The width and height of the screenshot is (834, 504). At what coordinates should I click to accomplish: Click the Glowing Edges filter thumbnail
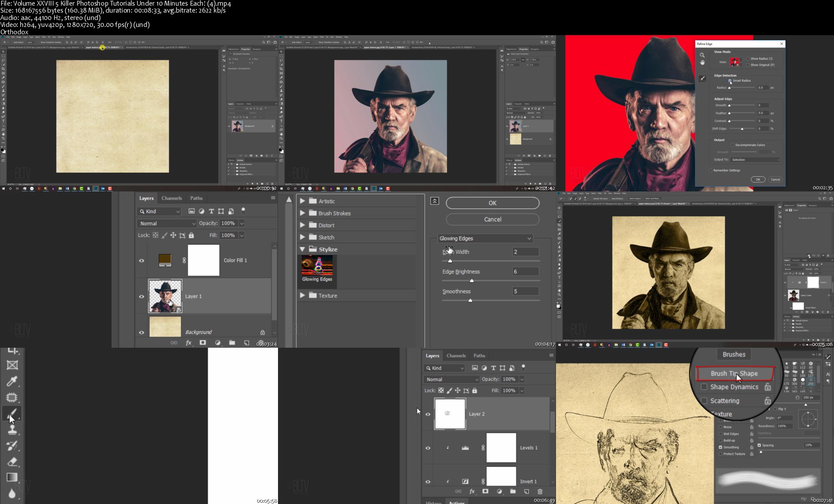pos(317,266)
